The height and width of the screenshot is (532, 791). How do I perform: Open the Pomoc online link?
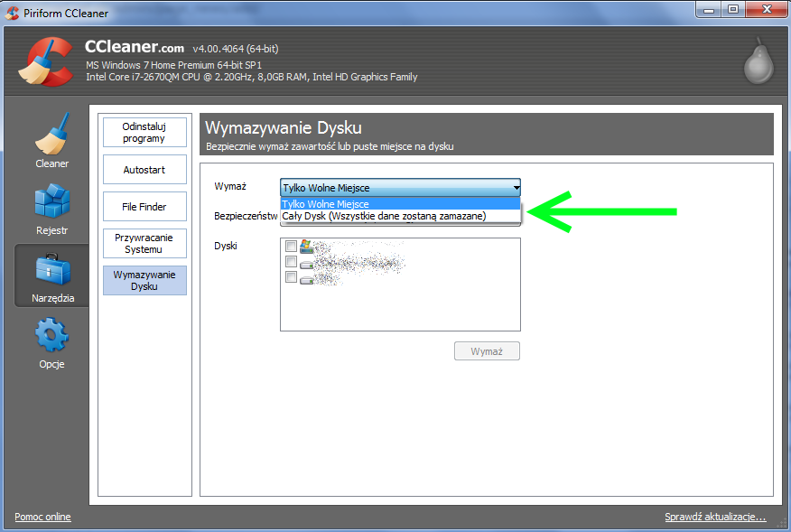tap(42, 517)
